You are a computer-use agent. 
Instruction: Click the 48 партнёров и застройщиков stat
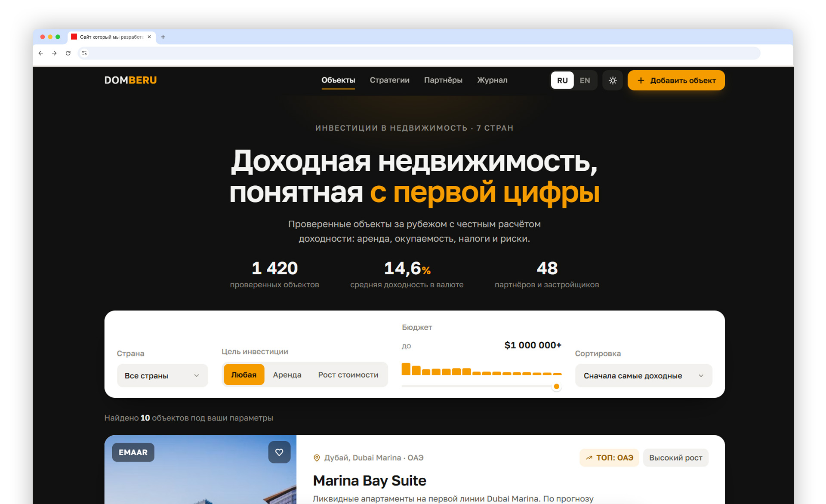(546, 274)
